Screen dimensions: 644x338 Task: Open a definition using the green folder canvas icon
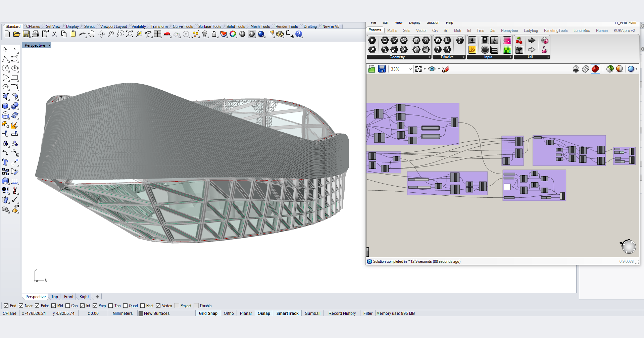click(x=372, y=69)
